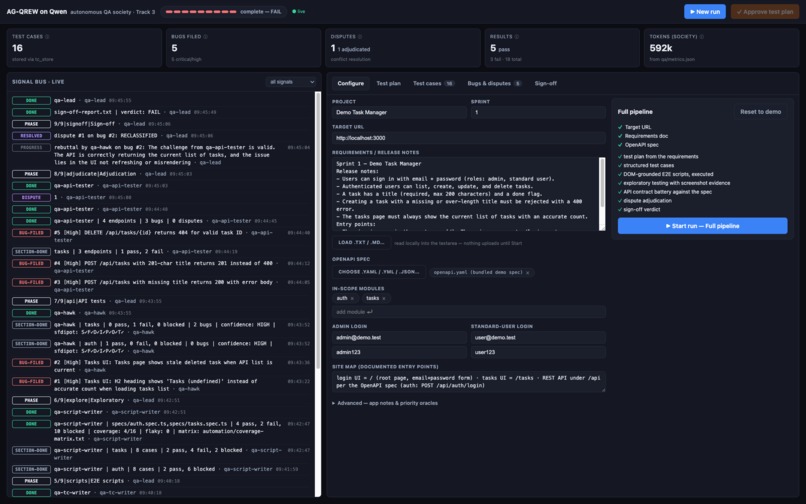Remove the tasks module chip

click(383, 298)
